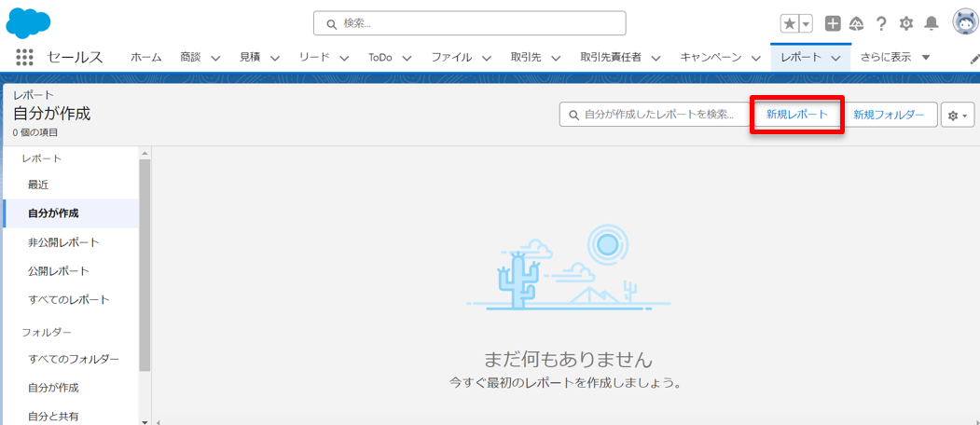Open the キャンペーン tab
The width and height of the screenshot is (980, 425).
click(711, 58)
